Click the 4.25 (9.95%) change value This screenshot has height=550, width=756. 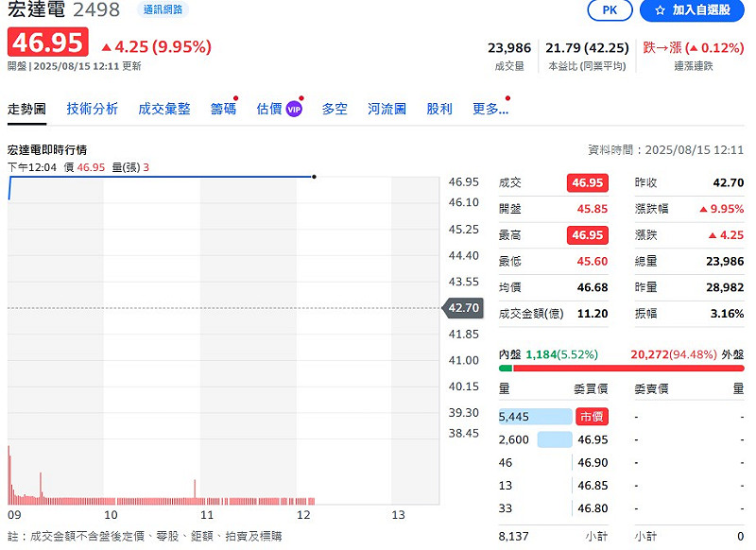(x=157, y=46)
